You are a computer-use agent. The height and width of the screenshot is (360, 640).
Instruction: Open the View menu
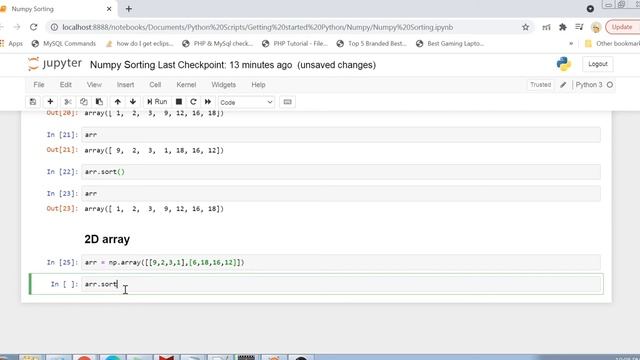(94, 84)
